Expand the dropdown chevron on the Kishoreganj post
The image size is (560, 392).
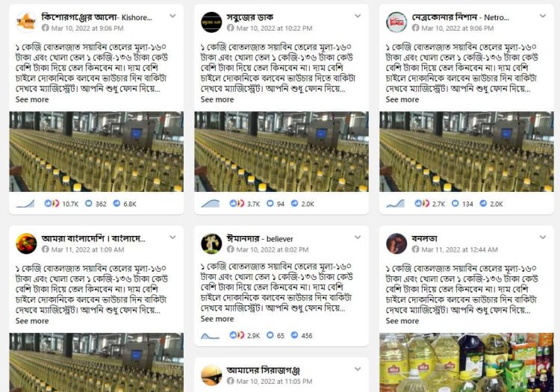(172, 16)
